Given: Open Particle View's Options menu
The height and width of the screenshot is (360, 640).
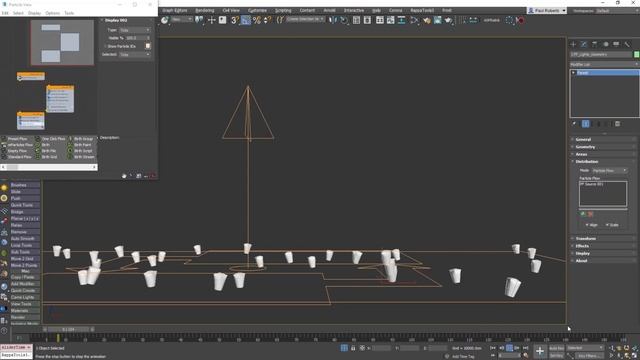Looking at the screenshot, I should pyautogui.click(x=52, y=13).
